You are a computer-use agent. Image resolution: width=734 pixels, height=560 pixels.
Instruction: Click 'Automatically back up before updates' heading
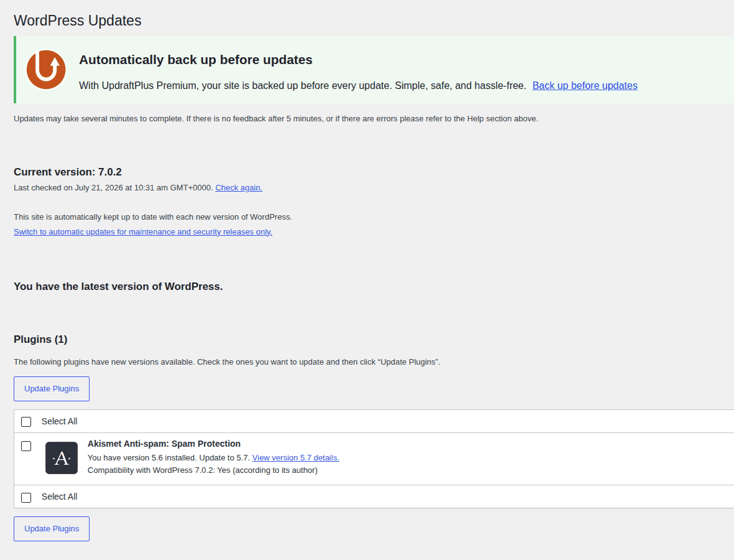(x=196, y=60)
